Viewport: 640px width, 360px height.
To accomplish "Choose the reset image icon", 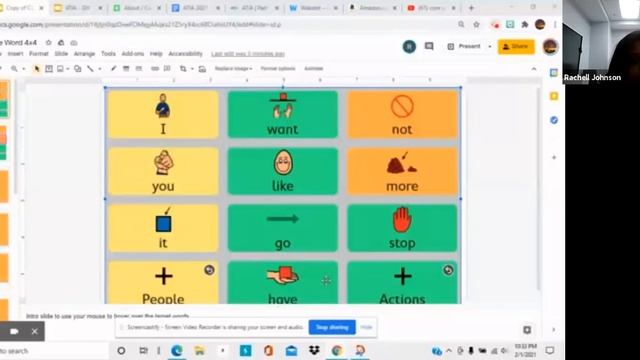I will pos(202,69).
